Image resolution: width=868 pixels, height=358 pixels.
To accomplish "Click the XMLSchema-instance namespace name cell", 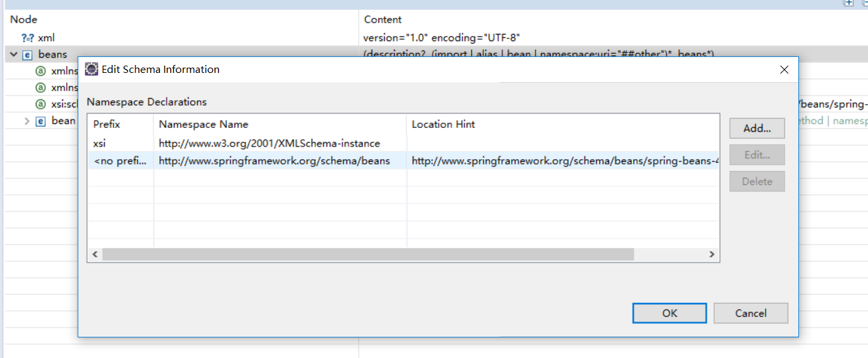I will pyautogui.click(x=269, y=143).
